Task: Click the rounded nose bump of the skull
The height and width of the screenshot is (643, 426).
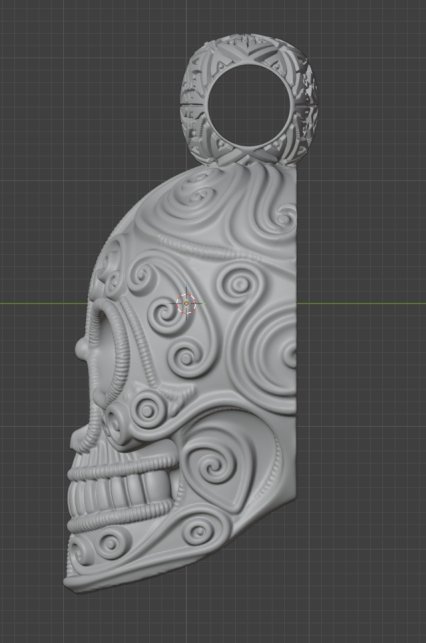Action: (x=82, y=349)
